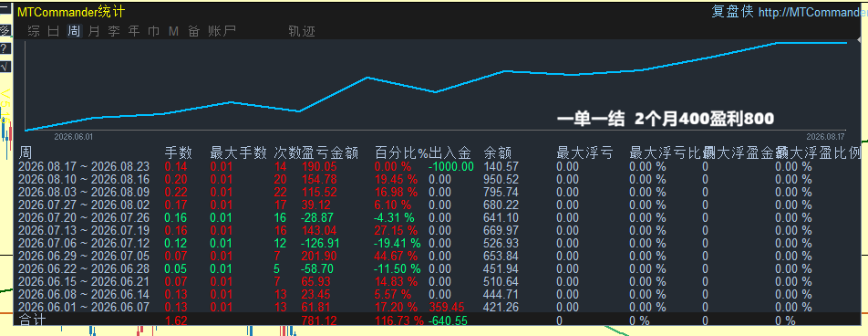868x336 pixels.
Task: Click the 最大手数 column header
Action: click(x=239, y=153)
